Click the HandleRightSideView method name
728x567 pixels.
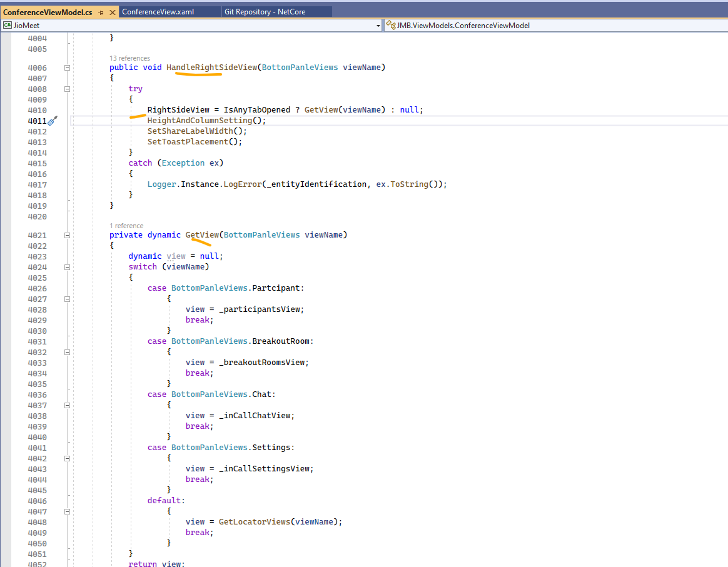pos(196,67)
